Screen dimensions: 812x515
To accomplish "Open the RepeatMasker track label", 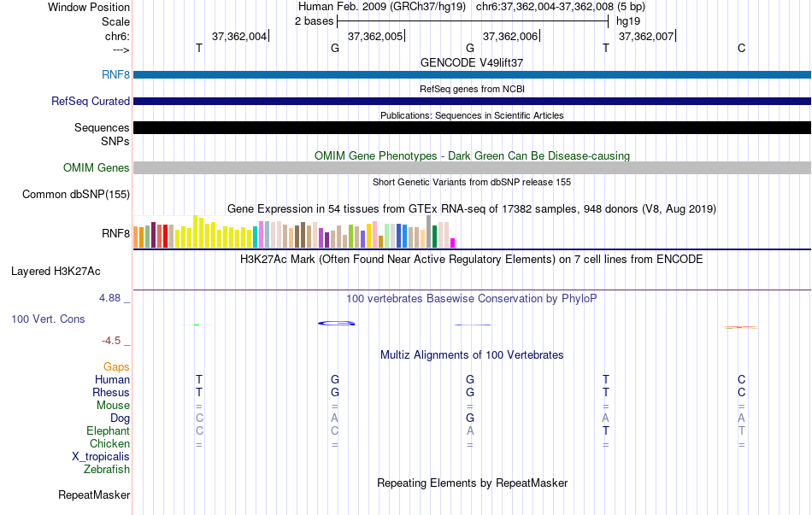I will [94, 495].
